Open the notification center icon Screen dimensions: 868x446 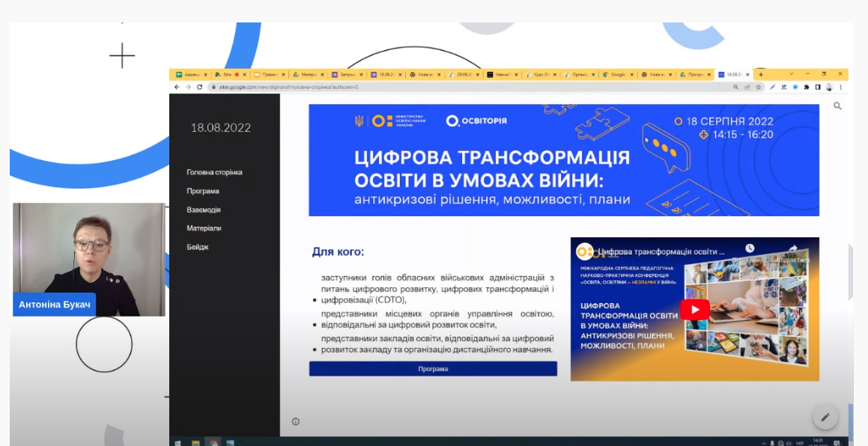pyautogui.click(x=837, y=443)
